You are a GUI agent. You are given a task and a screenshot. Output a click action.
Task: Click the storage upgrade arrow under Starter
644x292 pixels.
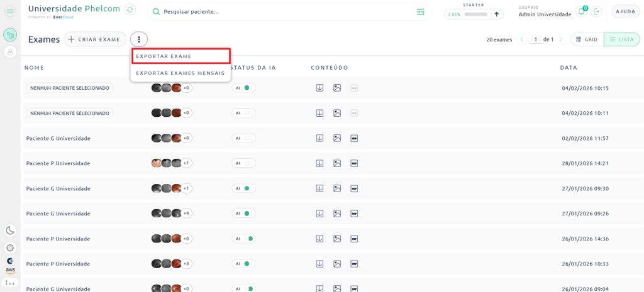pos(497,14)
